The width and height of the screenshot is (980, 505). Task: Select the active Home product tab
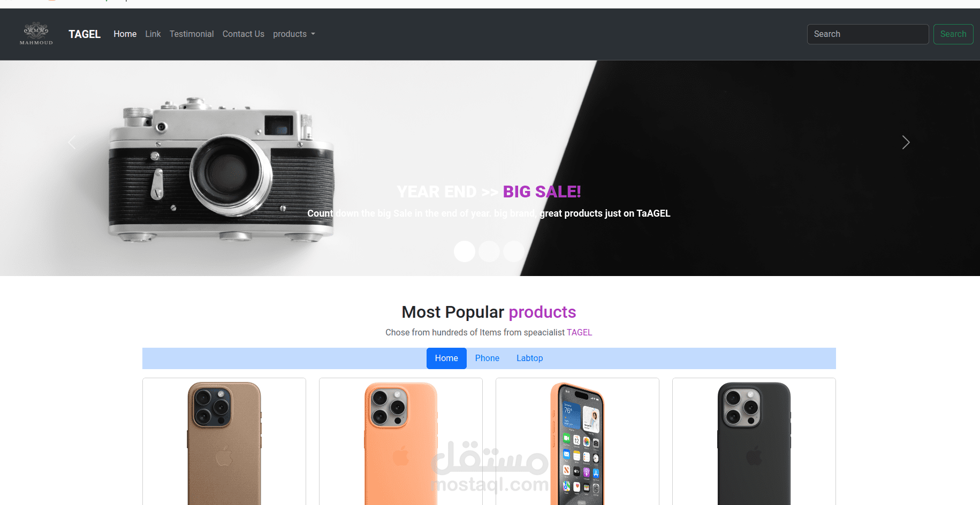pyautogui.click(x=446, y=358)
